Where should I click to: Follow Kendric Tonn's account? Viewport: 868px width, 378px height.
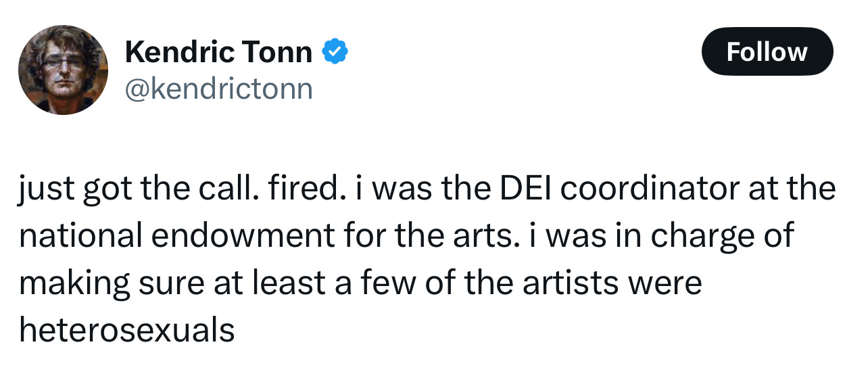coord(767,51)
